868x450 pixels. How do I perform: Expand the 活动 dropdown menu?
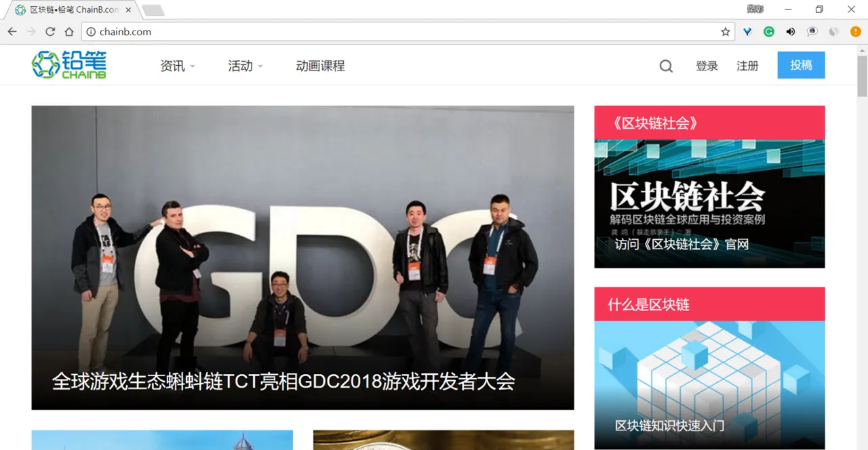coord(245,66)
